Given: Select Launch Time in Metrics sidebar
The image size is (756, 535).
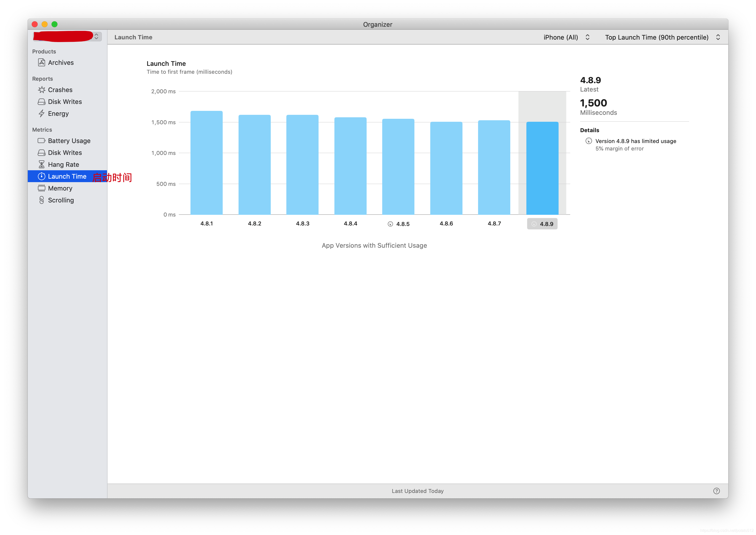Looking at the screenshot, I should coord(67,176).
